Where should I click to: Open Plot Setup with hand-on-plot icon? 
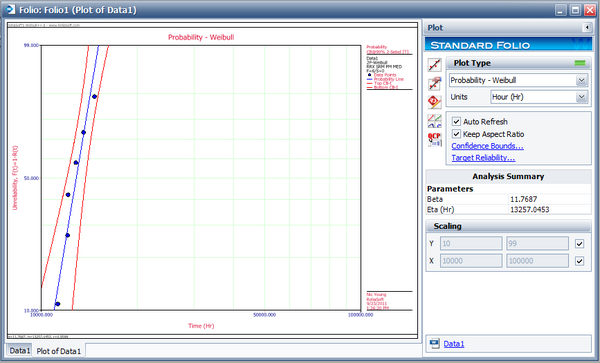click(434, 83)
